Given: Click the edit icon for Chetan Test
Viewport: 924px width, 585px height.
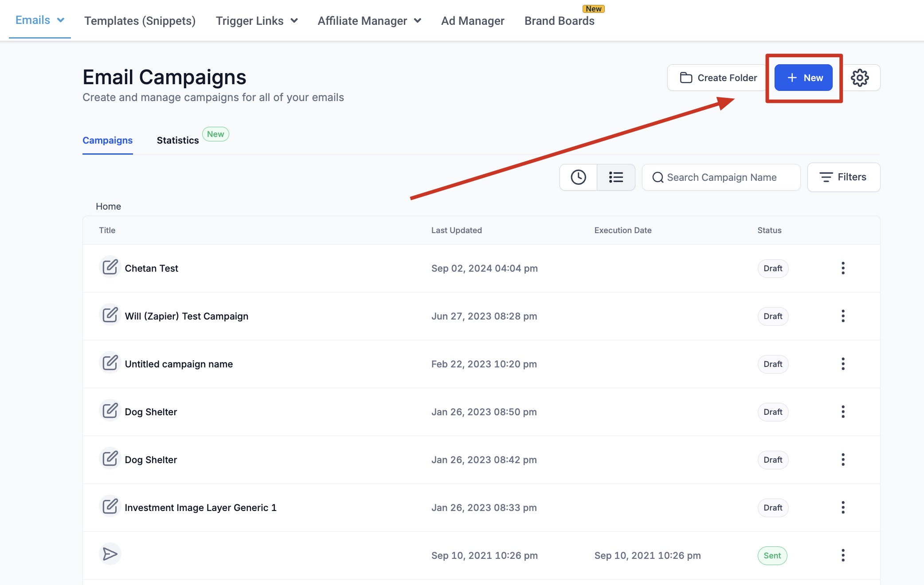Looking at the screenshot, I should click(110, 267).
